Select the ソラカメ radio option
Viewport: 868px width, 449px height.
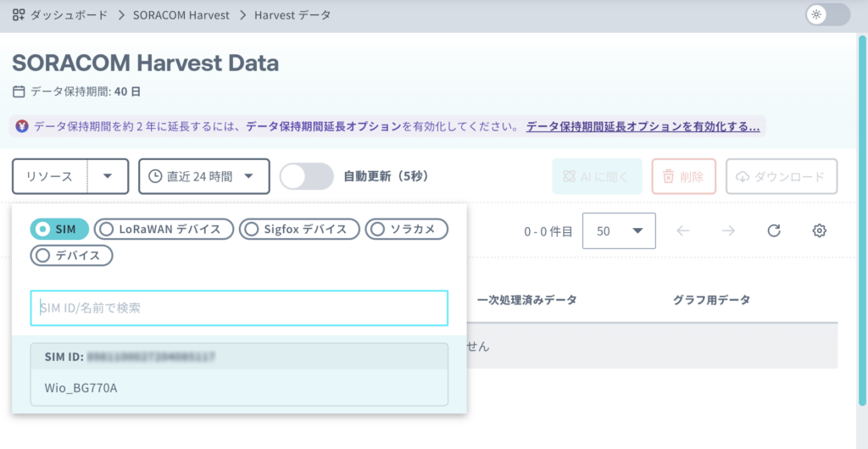tap(406, 229)
